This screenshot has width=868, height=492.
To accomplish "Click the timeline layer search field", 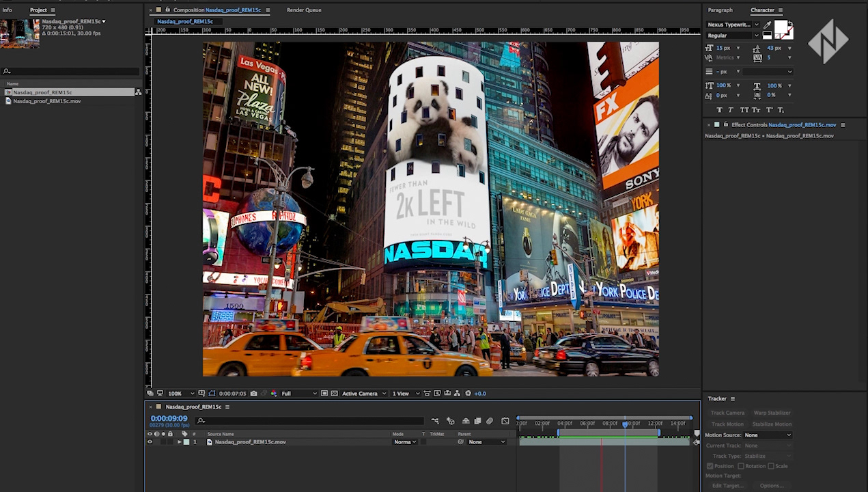I will pyautogui.click(x=311, y=421).
